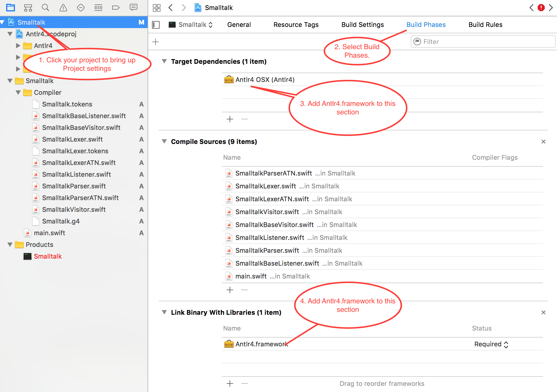Remove library from Link Binary section
The width and height of the screenshot is (557, 392).
(x=245, y=384)
